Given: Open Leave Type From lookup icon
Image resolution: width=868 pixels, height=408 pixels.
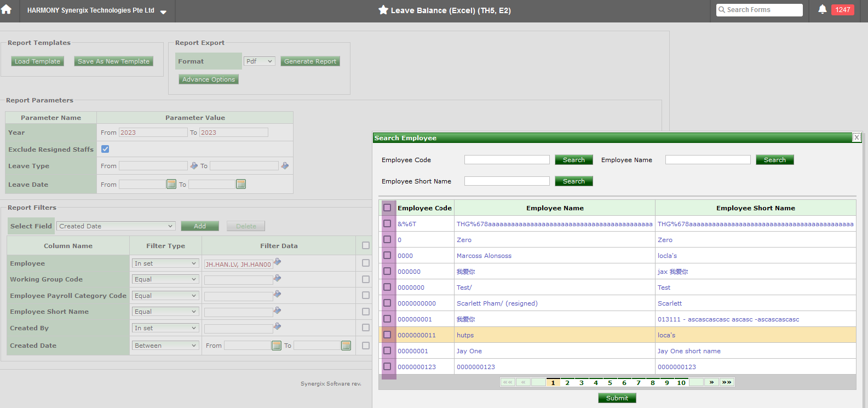Looking at the screenshot, I should point(194,165).
